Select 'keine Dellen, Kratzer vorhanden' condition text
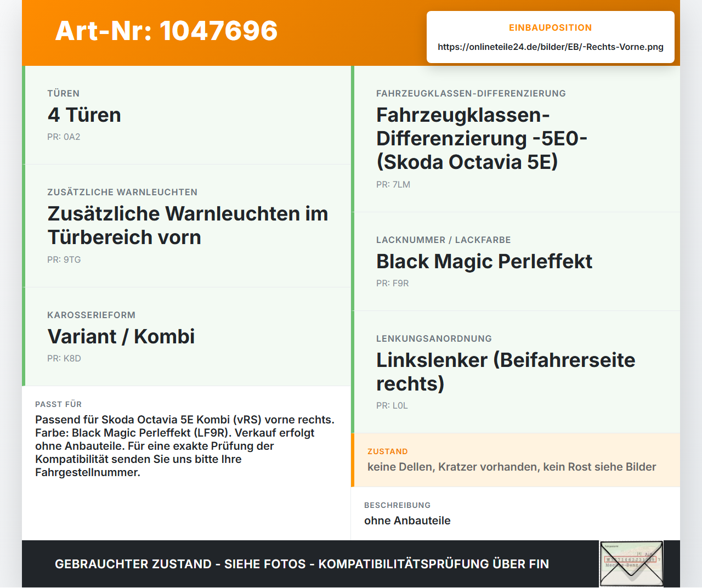Image resolution: width=702 pixels, height=588 pixels. (x=512, y=467)
